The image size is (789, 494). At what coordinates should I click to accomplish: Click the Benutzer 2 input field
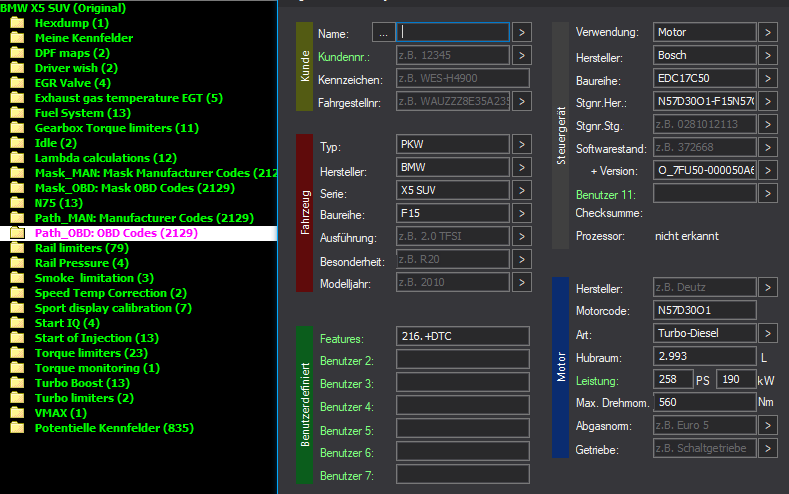click(x=463, y=359)
